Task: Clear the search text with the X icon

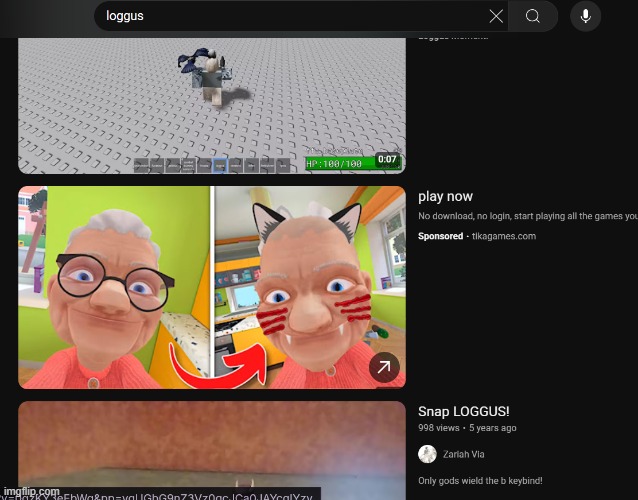Action: [496, 16]
